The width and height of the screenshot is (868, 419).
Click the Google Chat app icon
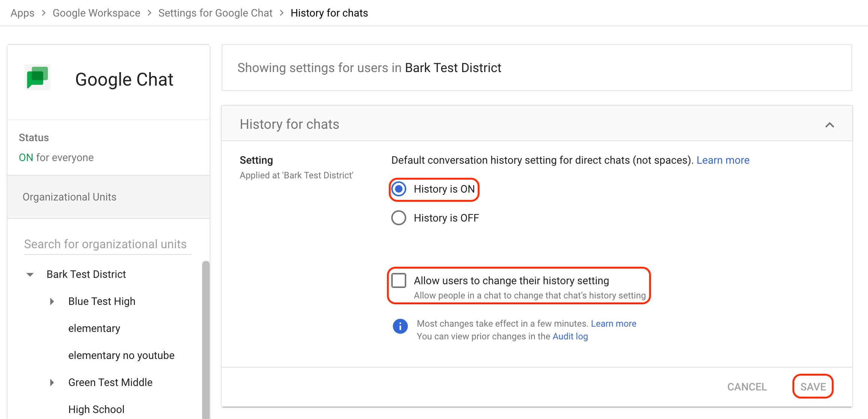[37, 77]
